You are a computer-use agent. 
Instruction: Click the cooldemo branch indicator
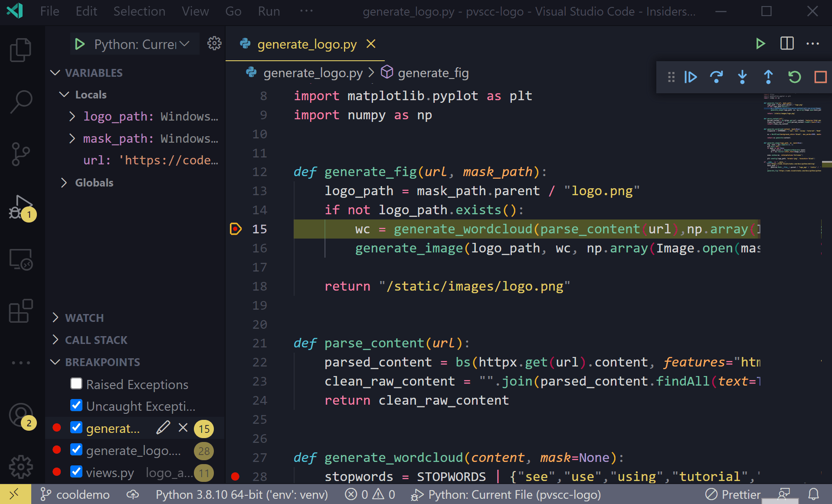[x=75, y=494]
